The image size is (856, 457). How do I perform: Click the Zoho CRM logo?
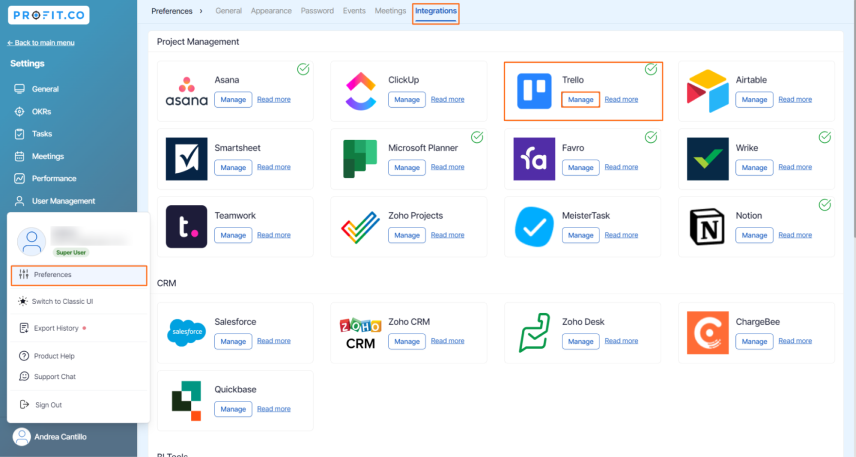(360, 333)
